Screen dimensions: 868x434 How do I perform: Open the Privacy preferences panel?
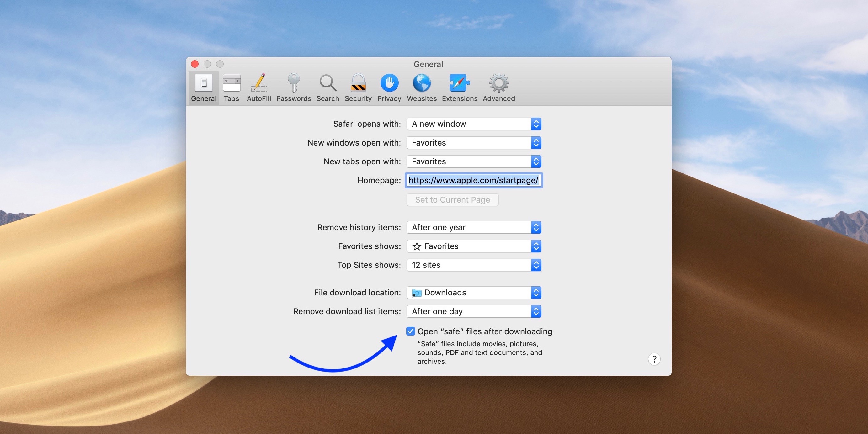coord(389,87)
